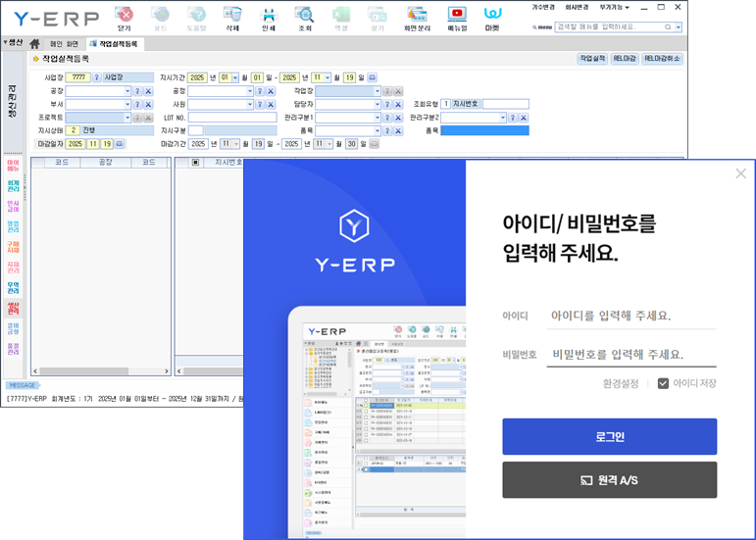Click the 원격 A/S button
756x540 pixels.
click(x=609, y=480)
